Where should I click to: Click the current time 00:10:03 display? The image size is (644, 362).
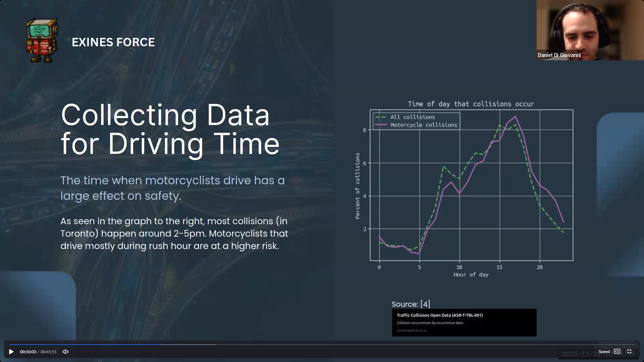pyautogui.click(x=28, y=352)
